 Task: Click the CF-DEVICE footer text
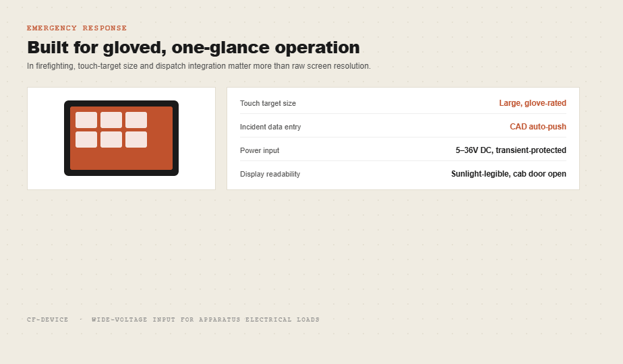(48, 320)
